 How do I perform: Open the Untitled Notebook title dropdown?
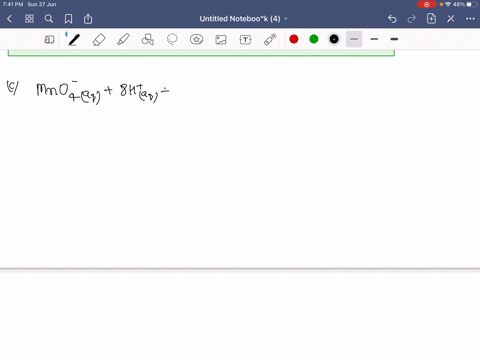pos(243,19)
